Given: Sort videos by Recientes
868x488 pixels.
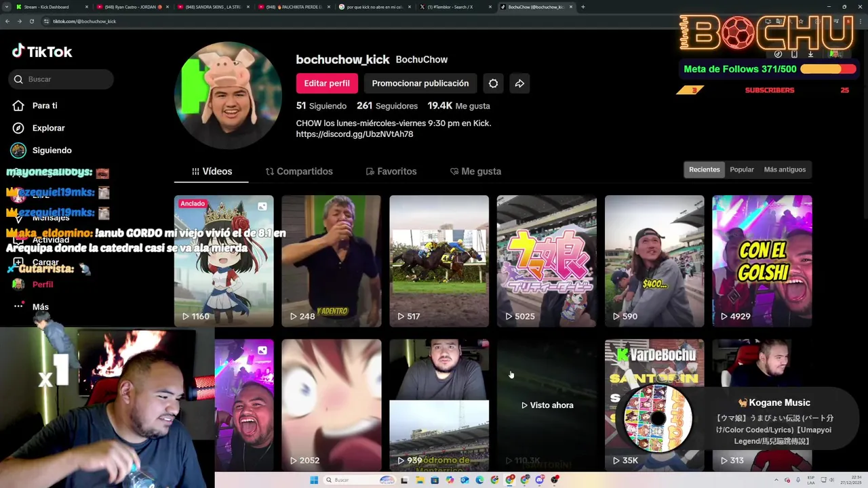Looking at the screenshot, I should [705, 169].
